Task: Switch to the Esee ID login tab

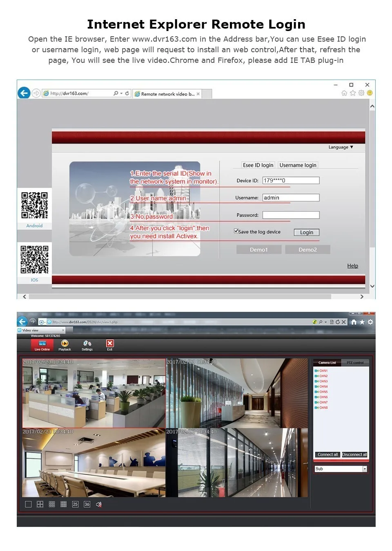Action: 258,165
